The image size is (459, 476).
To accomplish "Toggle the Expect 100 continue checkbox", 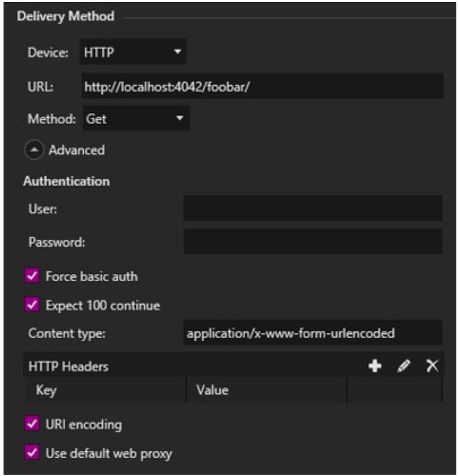I will coord(32,305).
